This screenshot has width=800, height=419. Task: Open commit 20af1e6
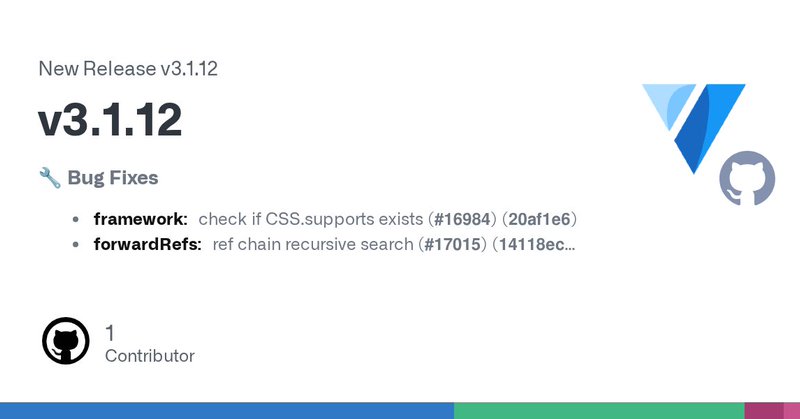pyautogui.click(x=539, y=219)
